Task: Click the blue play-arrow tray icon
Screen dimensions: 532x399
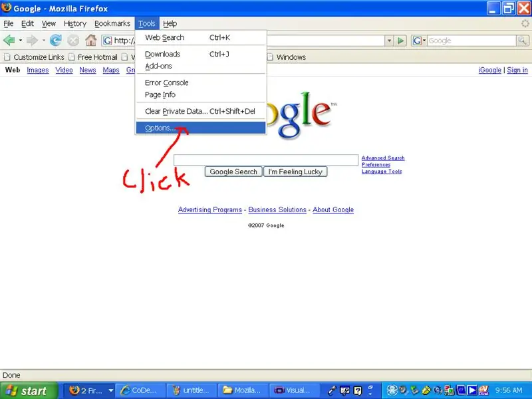Action: coord(472,390)
